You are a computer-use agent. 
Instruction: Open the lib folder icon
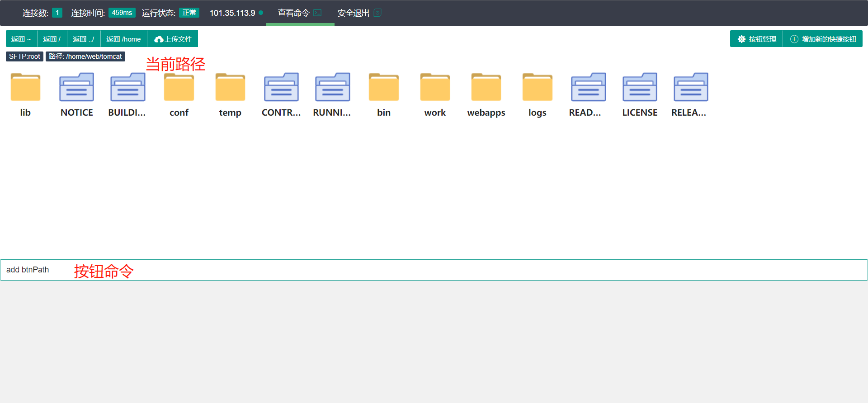point(25,87)
